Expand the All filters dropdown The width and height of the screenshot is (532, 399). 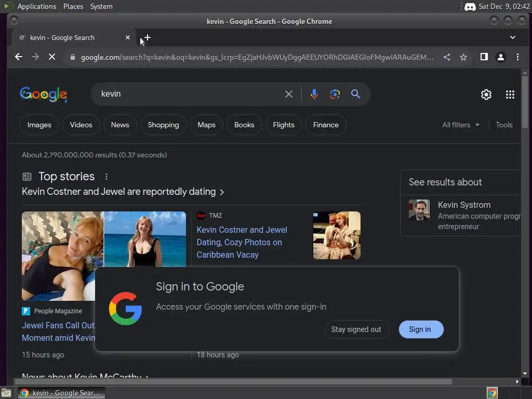pyautogui.click(x=461, y=125)
